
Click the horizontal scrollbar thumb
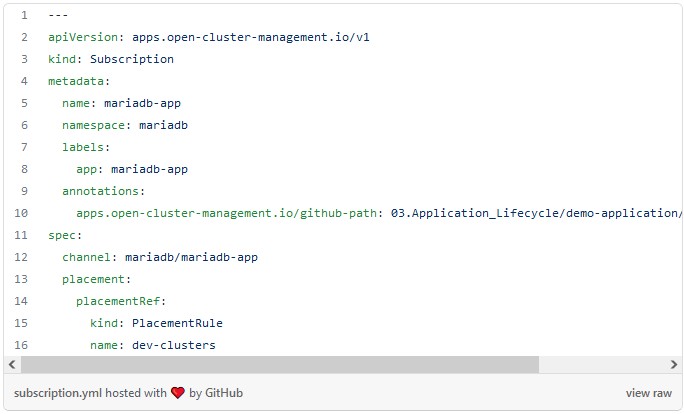click(x=280, y=364)
